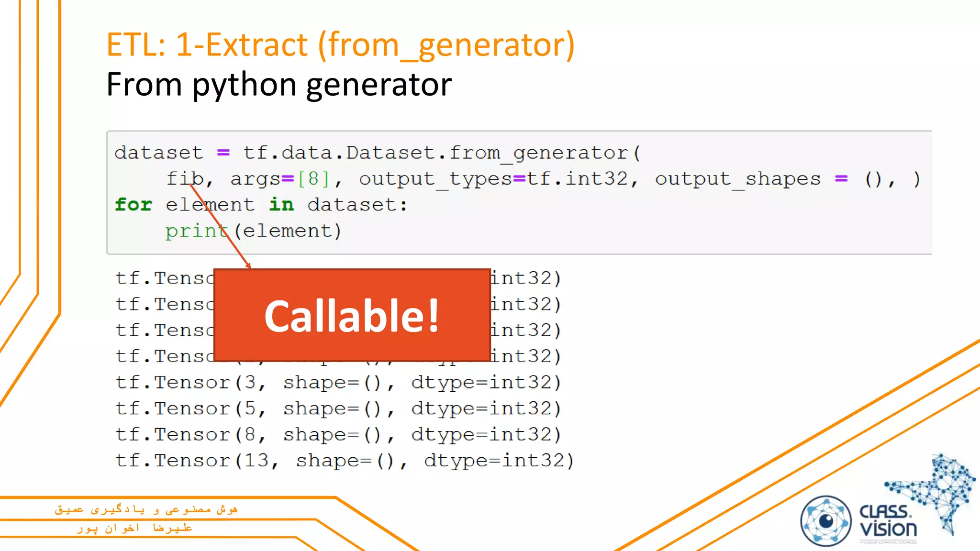Click the red Callable! callout box

click(352, 315)
